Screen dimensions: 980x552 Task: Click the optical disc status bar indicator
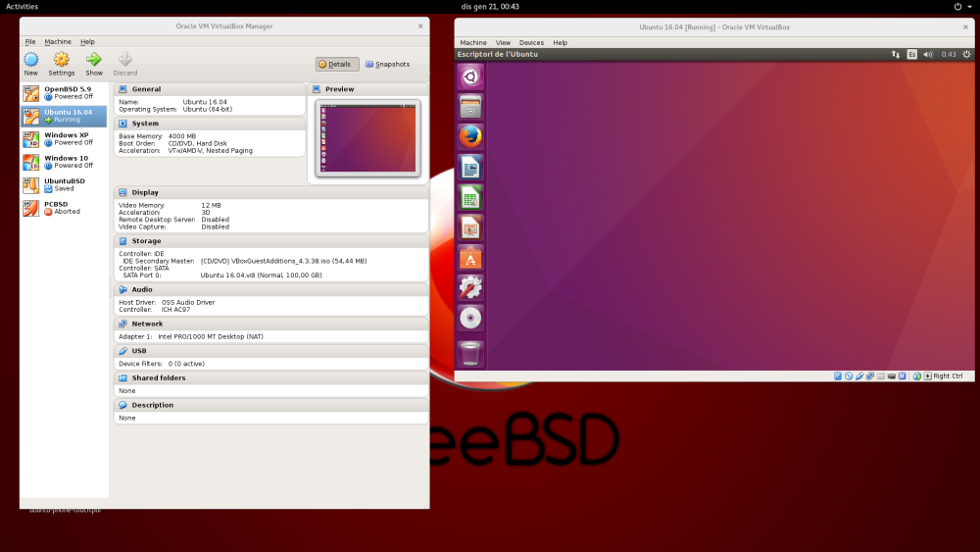point(848,376)
